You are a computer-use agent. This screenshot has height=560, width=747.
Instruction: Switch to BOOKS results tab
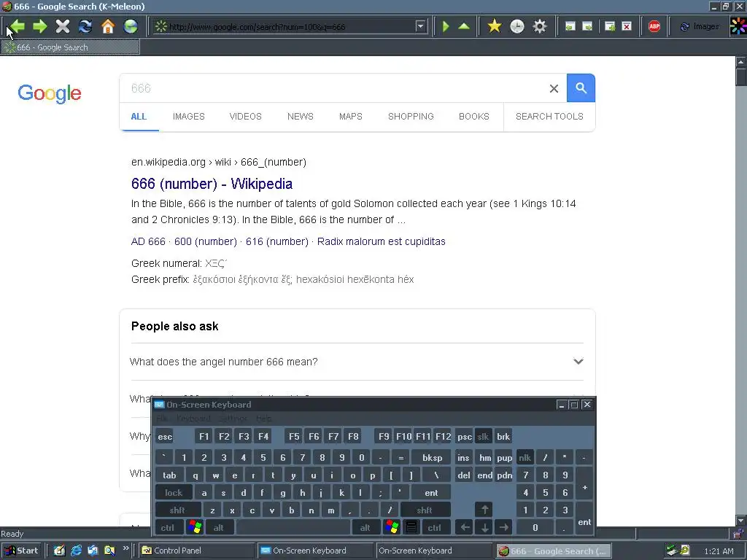point(474,117)
